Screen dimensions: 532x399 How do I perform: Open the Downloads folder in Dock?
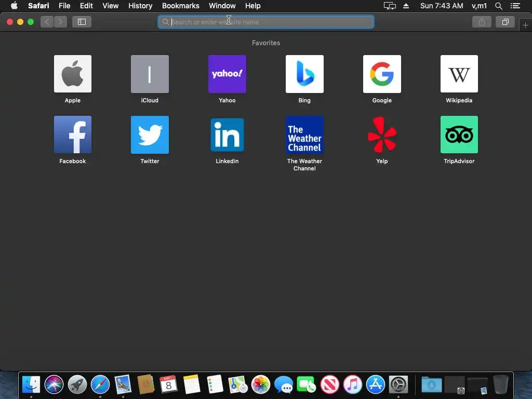[x=431, y=384]
